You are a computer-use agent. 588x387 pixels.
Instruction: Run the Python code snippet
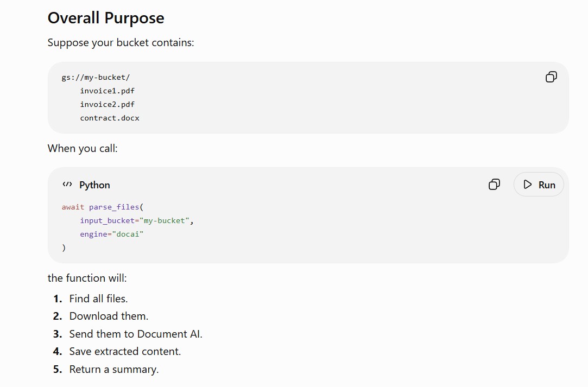point(539,185)
